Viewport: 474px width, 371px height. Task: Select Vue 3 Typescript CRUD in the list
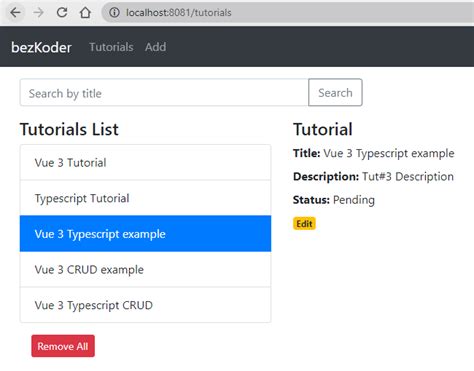coord(145,305)
